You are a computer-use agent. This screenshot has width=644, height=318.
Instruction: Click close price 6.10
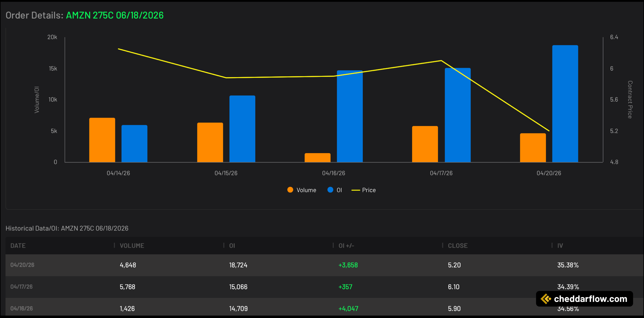coord(454,287)
